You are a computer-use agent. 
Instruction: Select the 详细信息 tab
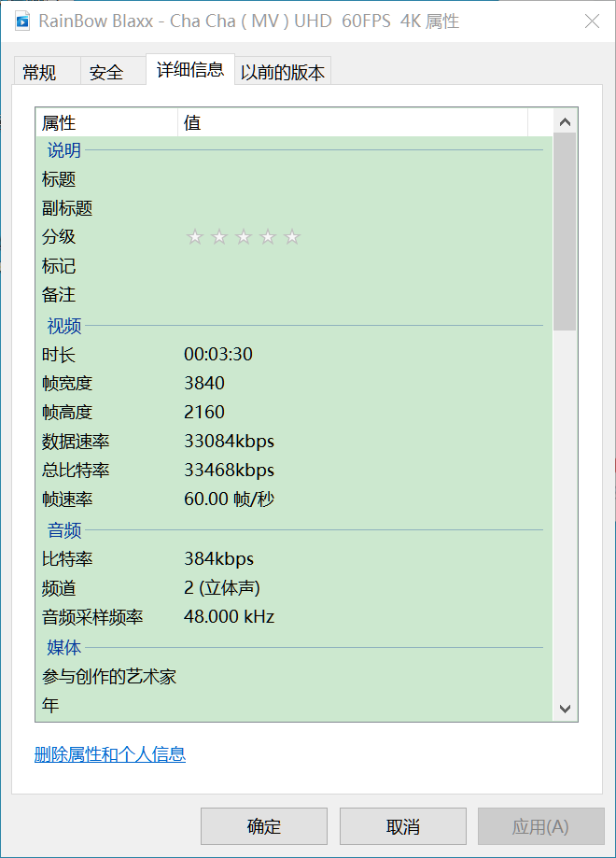(190, 69)
